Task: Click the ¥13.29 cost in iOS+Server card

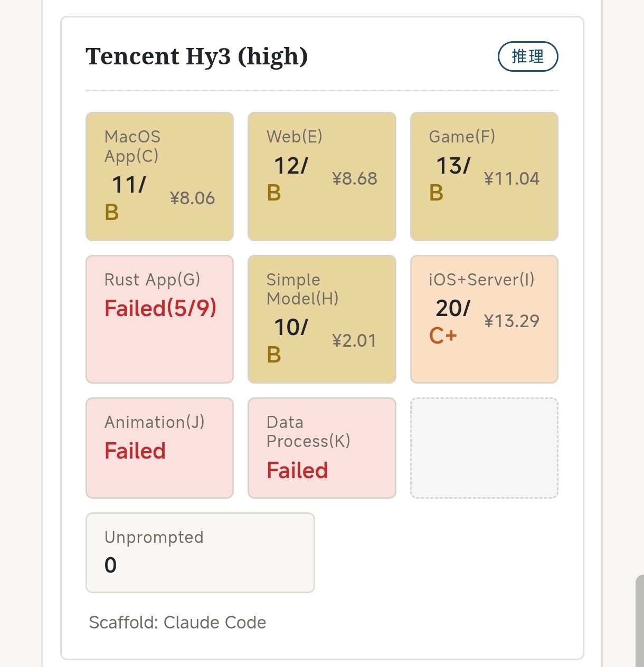Action: [x=512, y=321]
